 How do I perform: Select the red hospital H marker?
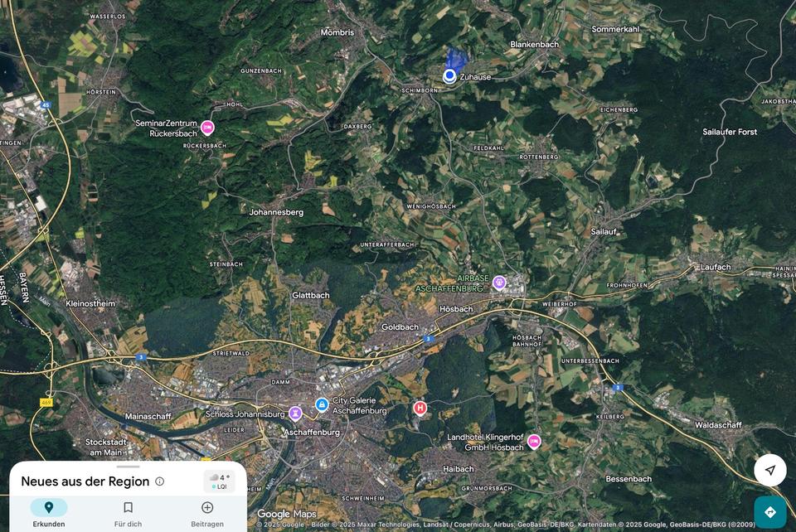click(x=420, y=408)
